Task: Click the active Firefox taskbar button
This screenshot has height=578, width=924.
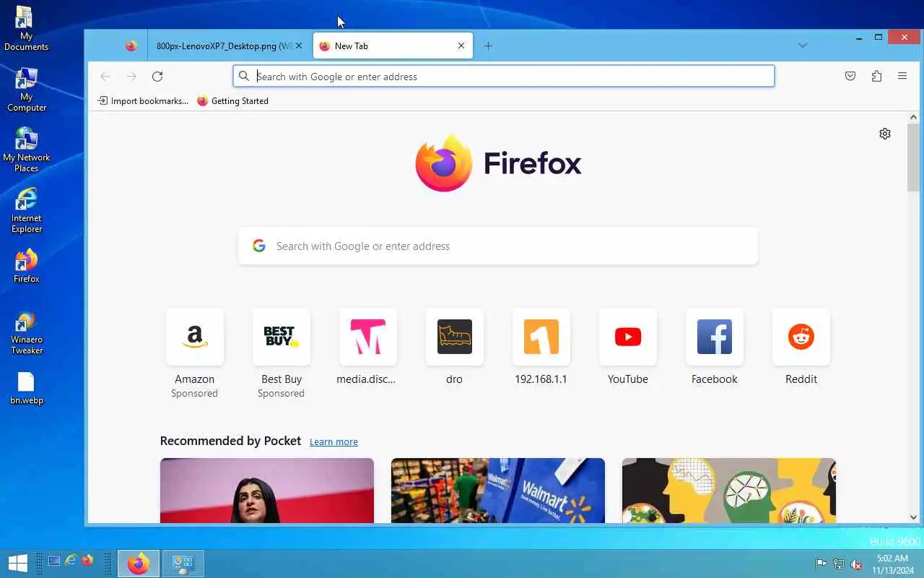Action: (x=139, y=564)
